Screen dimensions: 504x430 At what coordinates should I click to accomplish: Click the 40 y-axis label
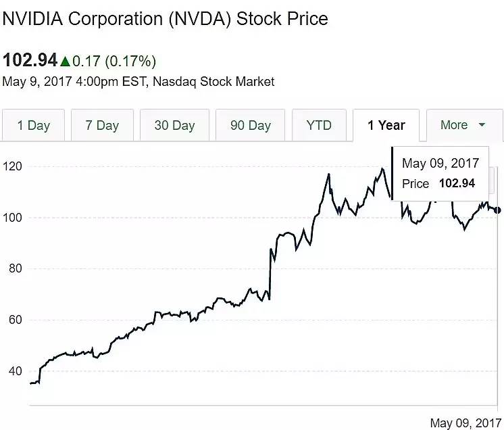(x=15, y=371)
